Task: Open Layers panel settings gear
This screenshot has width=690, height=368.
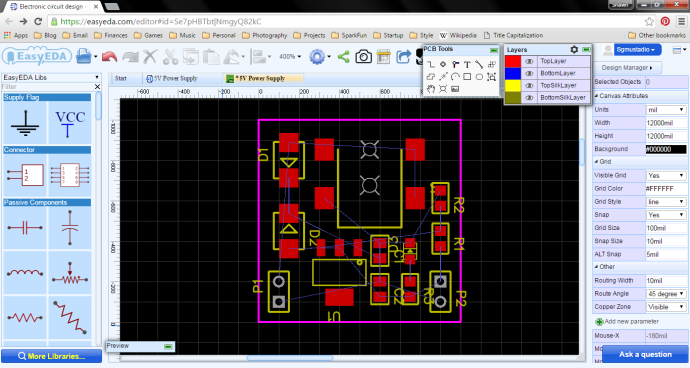Action: (574, 49)
